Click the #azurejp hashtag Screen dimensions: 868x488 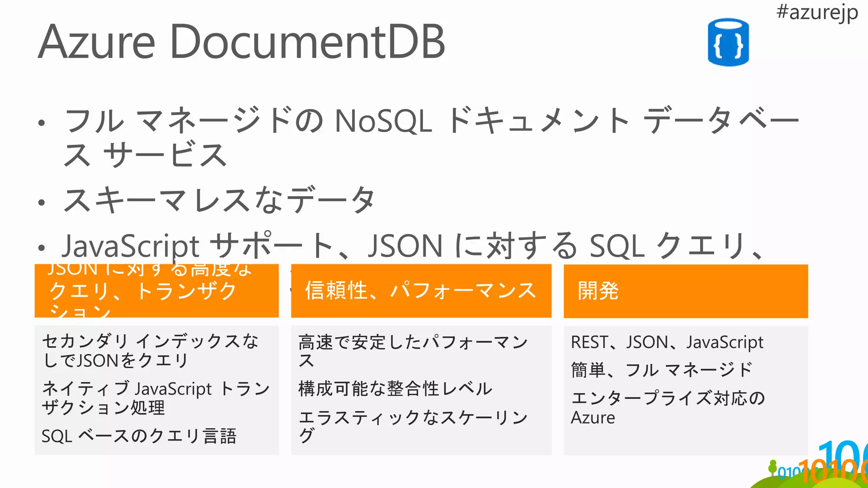817,12
